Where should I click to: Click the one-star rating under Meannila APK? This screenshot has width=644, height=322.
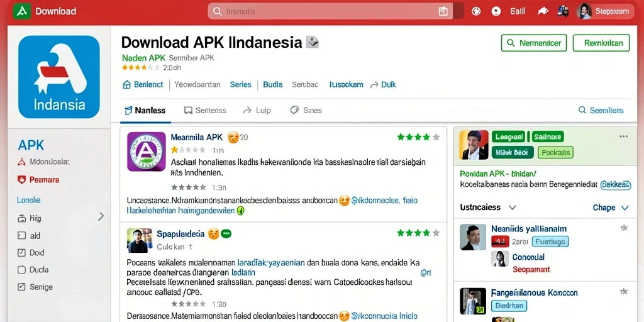point(187,150)
